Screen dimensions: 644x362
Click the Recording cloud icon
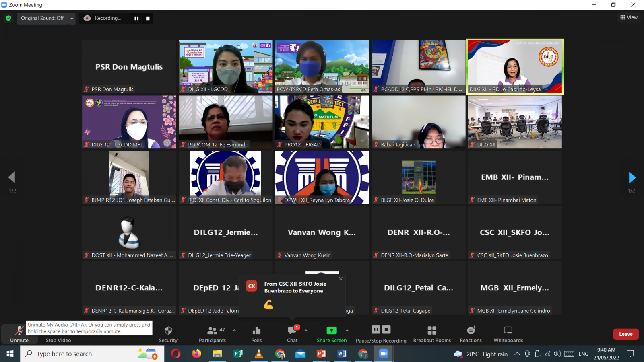click(x=87, y=18)
